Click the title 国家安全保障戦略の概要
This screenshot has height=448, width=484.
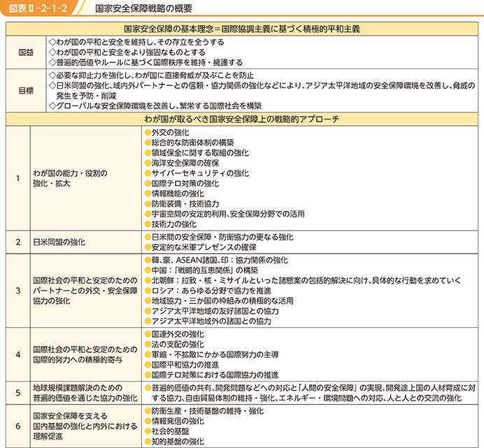point(143,8)
